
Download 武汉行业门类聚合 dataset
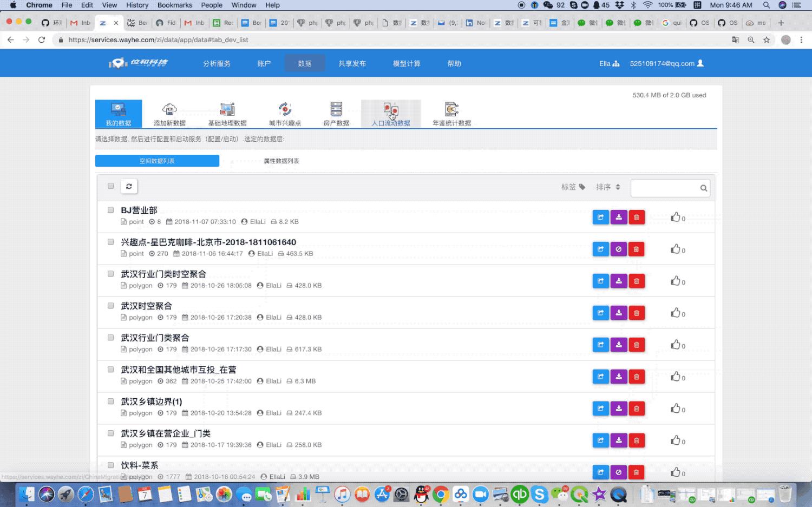pos(619,345)
